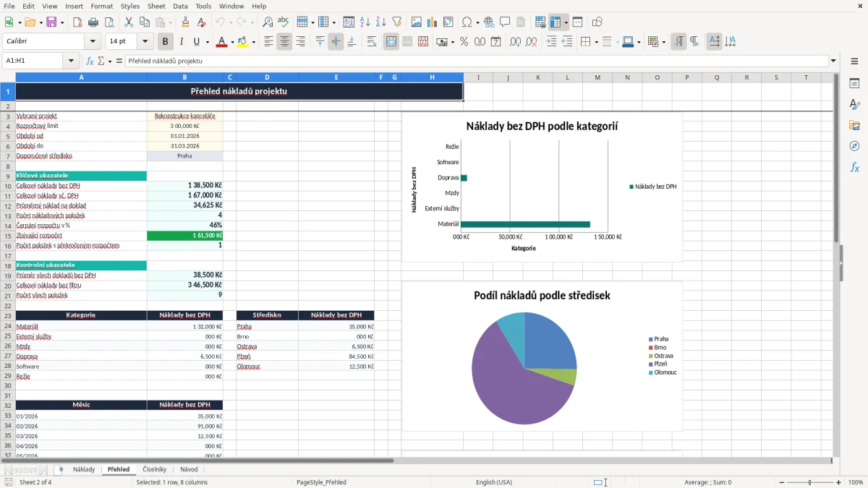This screenshot has height=488, width=868.
Task: Switch to Číselníky sheet tab
Action: point(155,469)
